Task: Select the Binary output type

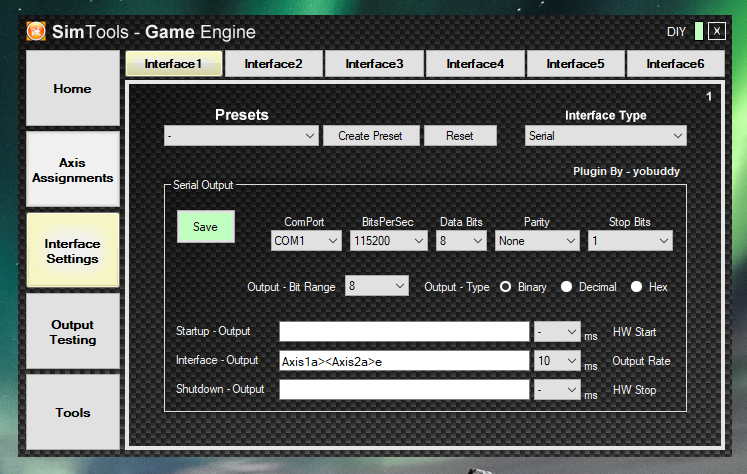Action: point(506,287)
